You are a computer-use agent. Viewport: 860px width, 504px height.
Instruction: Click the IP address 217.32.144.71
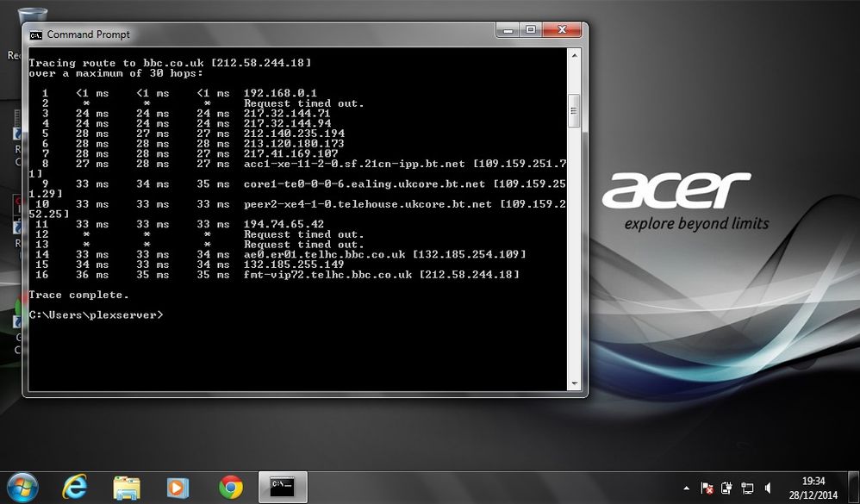pyautogui.click(x=288, y=114)
